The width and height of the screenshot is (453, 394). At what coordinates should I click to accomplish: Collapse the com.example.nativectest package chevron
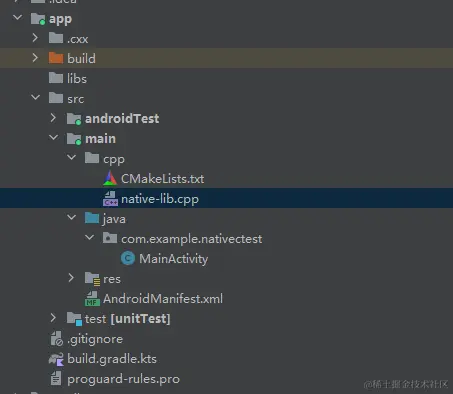pyautogui.click(x=89, y=237)
